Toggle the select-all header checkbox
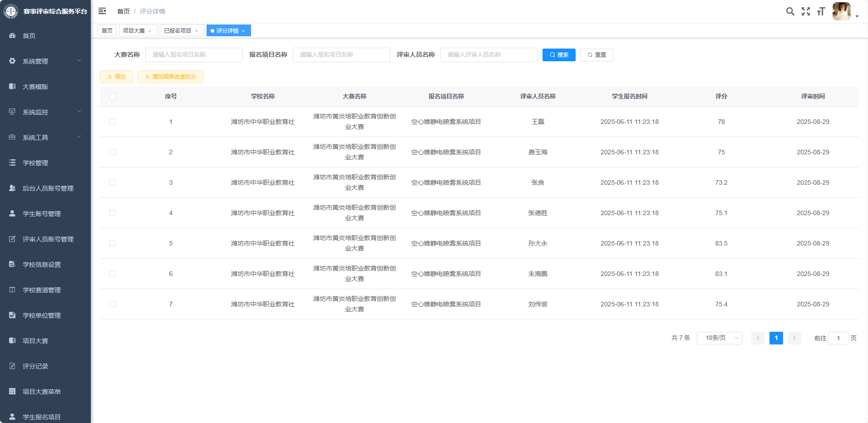 click(x=113, y=96)
